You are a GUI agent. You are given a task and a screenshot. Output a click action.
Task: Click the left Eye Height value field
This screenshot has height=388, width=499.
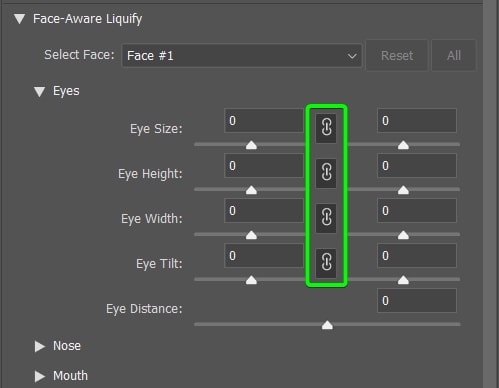[264, 166]
